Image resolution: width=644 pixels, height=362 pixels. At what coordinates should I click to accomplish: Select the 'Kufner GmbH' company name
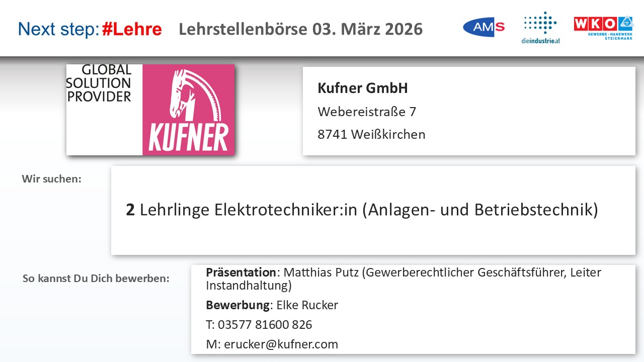click(x=362, y=88)
